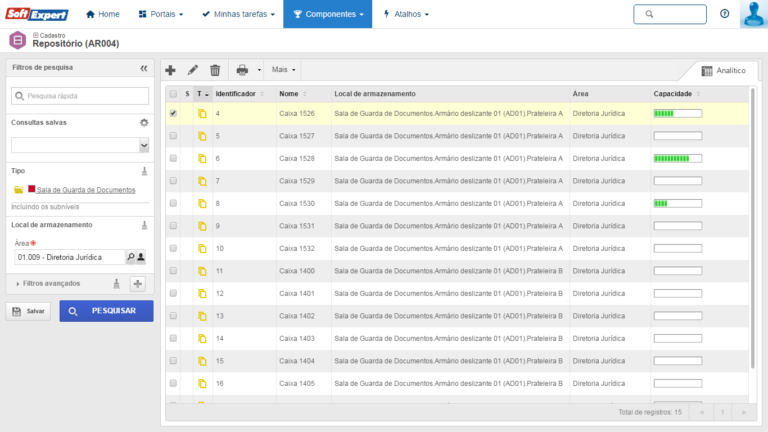768x432 pixels.
Task: Click the Pesquisa rápida search field
Action: (x=80, y=96)
